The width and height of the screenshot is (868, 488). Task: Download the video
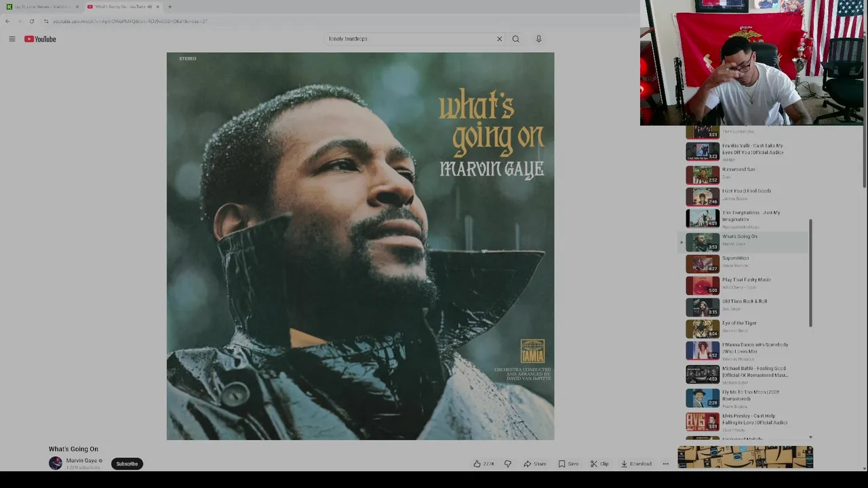636,464
